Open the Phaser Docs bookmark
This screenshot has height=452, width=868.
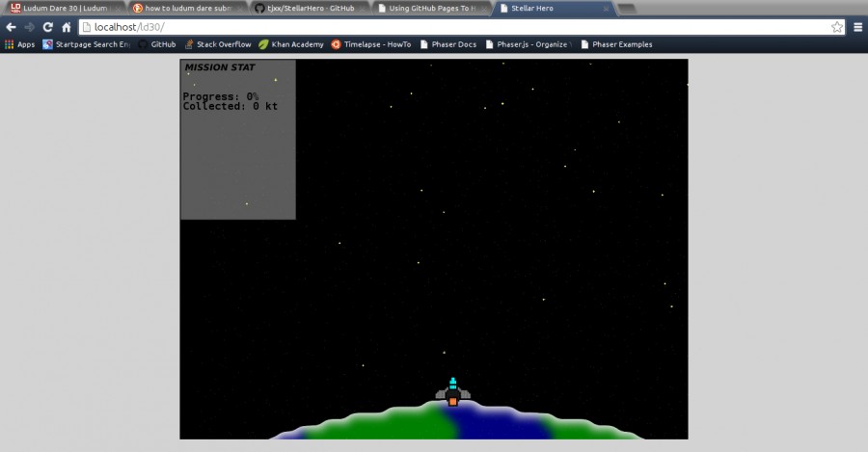point(448,44)
